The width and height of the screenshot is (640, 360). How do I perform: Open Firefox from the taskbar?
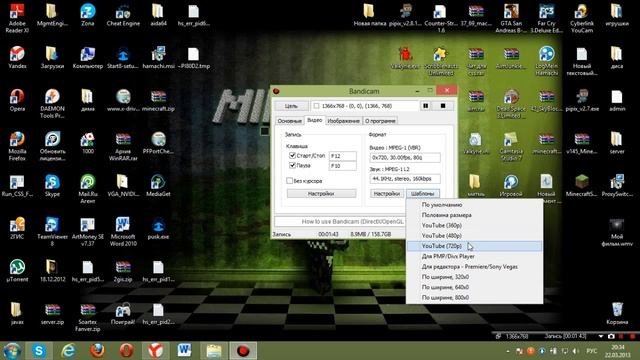[x=97, y=351]
